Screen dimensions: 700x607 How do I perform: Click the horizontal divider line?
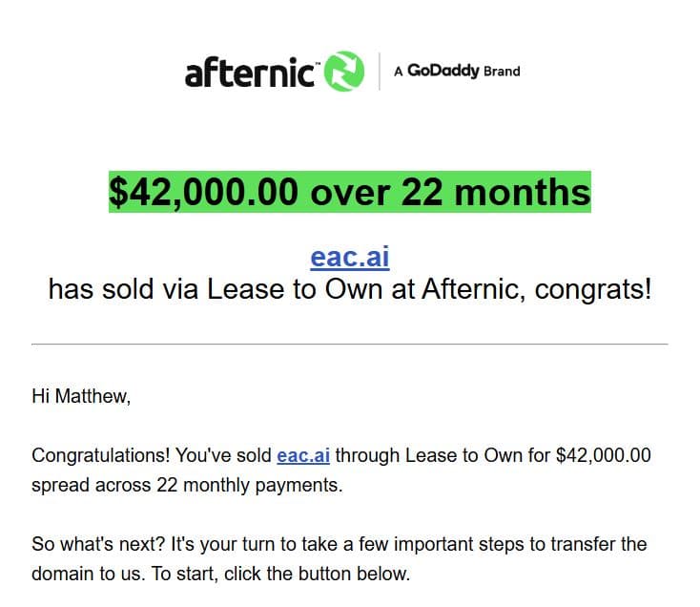tap(350, 344)
